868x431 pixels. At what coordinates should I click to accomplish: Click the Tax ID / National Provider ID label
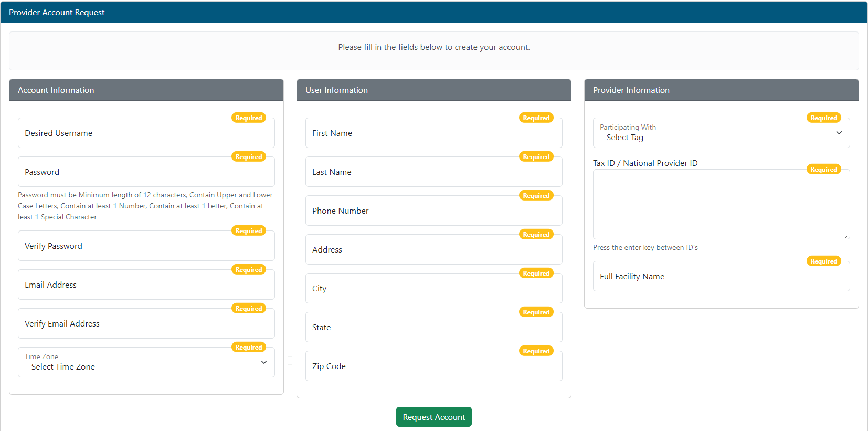coord(645,163)
